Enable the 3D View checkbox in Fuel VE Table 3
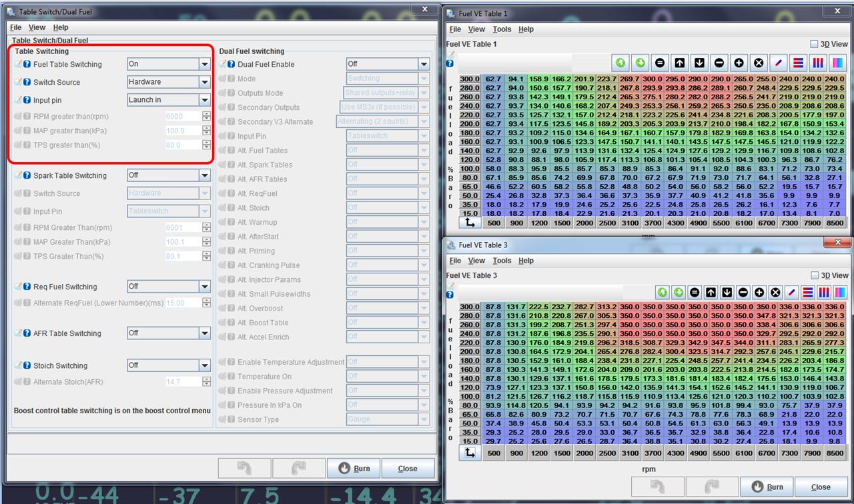Image resolution: width=854 pixels, height=504 pixels. 814,275
